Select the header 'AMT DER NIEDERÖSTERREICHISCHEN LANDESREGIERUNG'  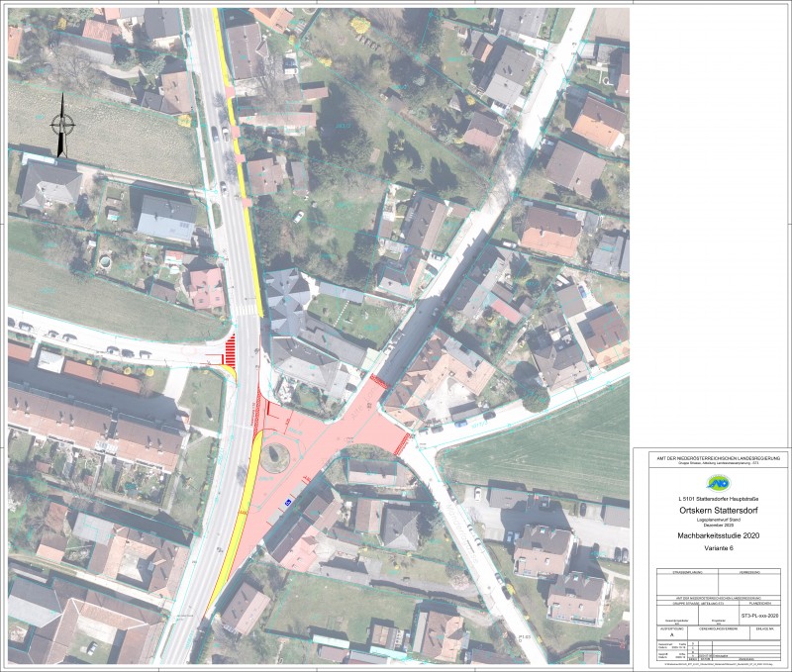pos(717,457)
